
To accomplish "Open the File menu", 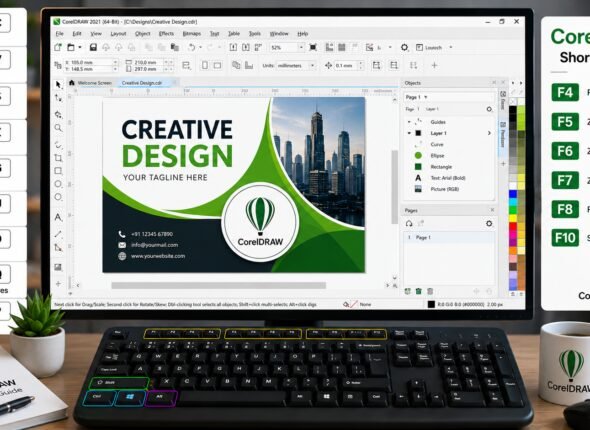I will [x=59, y=33].
